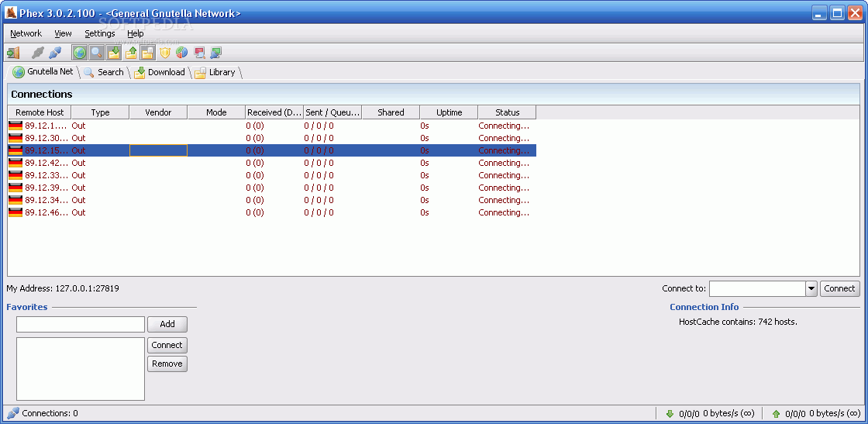Click Connecting... status of host 89.12.34...
This screenshot has width=868, height=424.
[504, 200]
